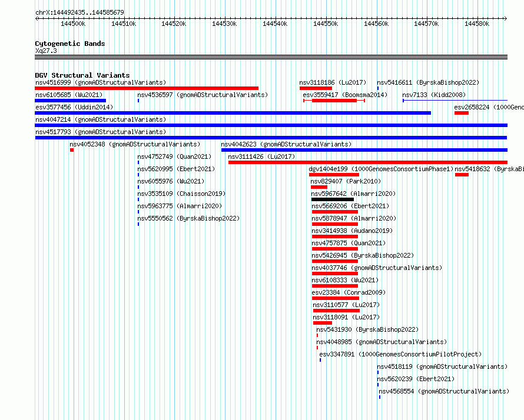
Task: Select the nsv3110577 (Lu2017) label
Action: point(346,305)
